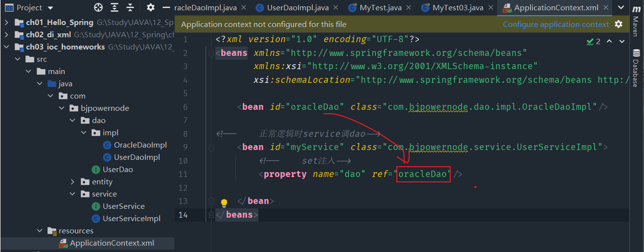Select the resources folder in tree
This screenshot has width=644, height=252.
[76, 231]
